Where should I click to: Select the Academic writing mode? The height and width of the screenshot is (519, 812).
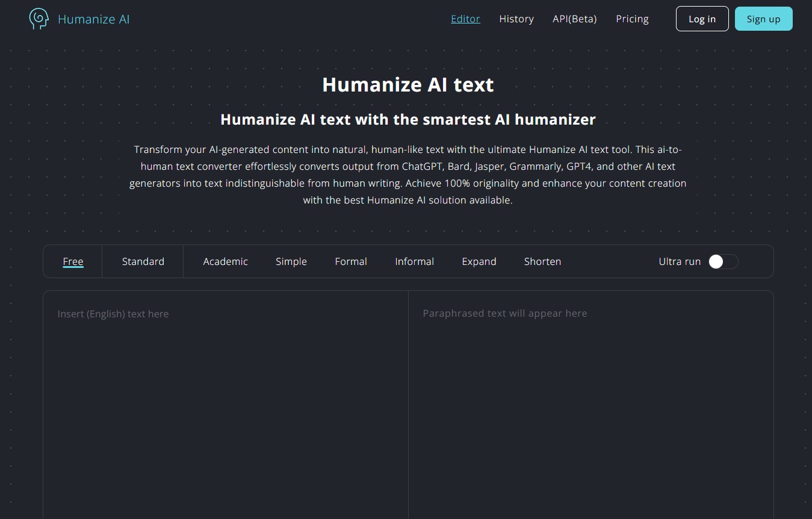coord(225,261)
